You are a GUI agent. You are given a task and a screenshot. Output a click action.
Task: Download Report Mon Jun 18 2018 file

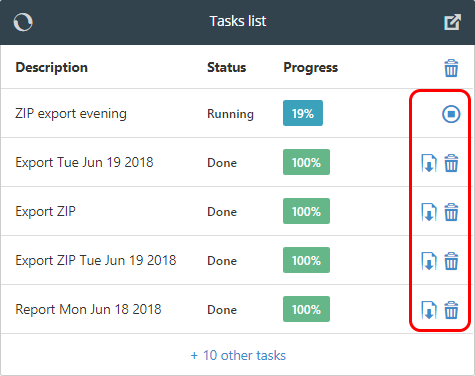pos(429,310)
